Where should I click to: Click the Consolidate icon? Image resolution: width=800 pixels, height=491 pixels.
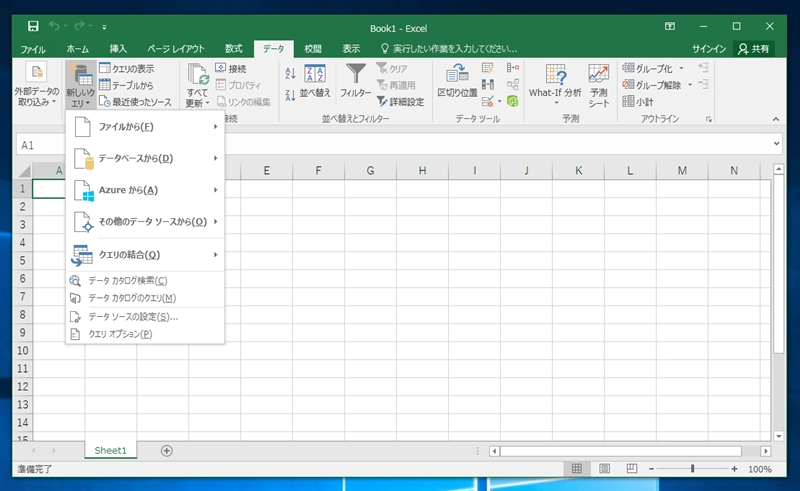(513, 68)
